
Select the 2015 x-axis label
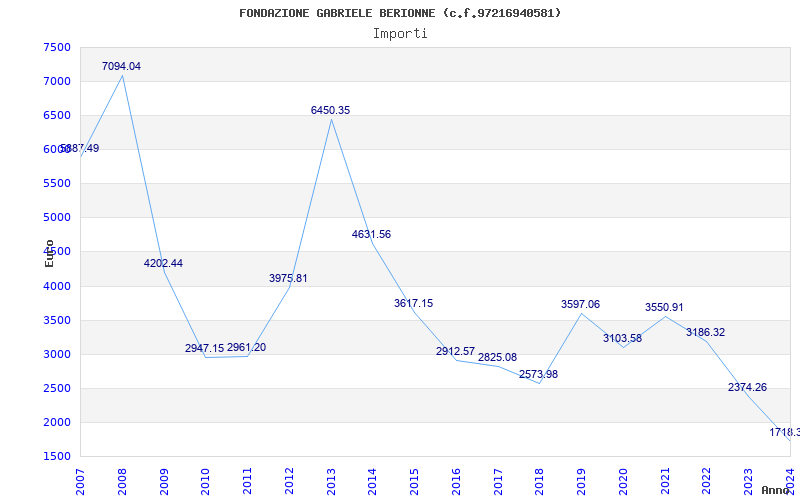pyautogui.click(x=414, y=481)
